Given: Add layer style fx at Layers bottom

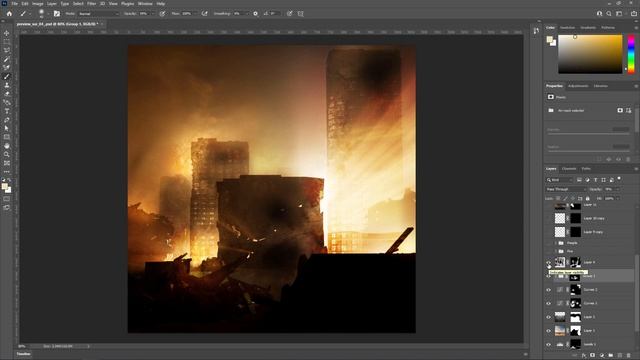Looking at the screenshot, I should coord(584,356).
